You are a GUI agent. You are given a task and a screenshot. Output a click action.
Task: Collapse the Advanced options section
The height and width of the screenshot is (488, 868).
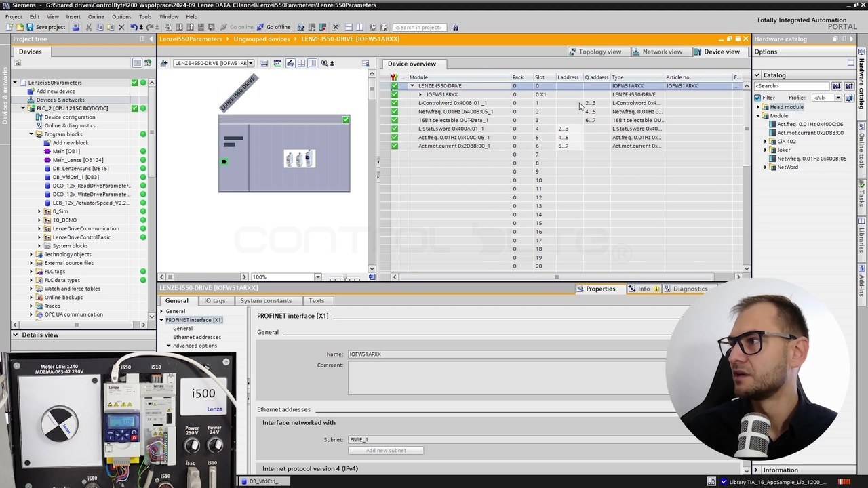pos(169,346)
